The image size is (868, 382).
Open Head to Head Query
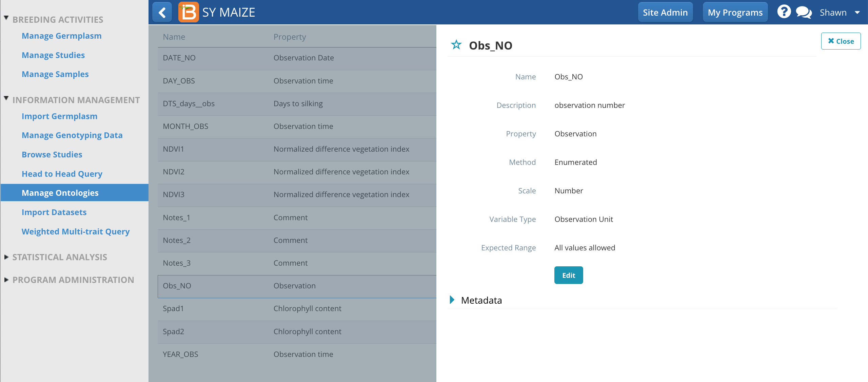[x=62, y=174]
